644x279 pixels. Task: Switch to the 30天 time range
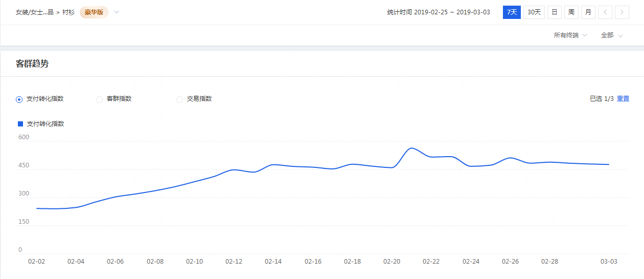tap(534, 12)
